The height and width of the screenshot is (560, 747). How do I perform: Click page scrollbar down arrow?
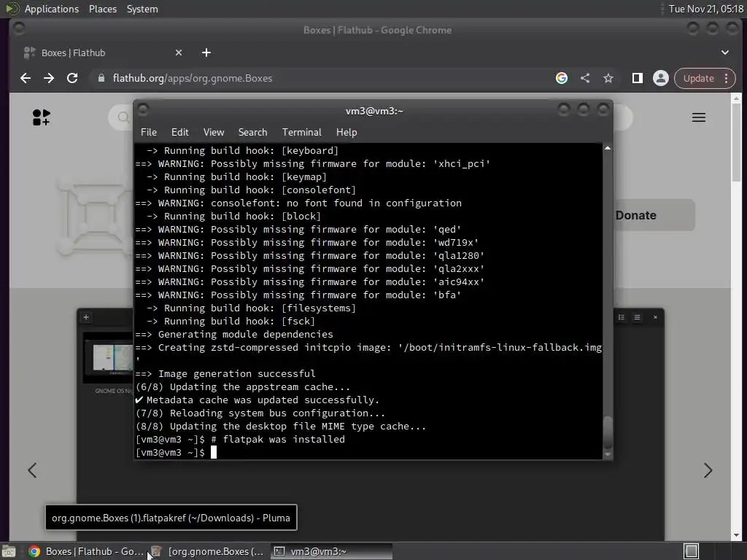click(736, 535)
